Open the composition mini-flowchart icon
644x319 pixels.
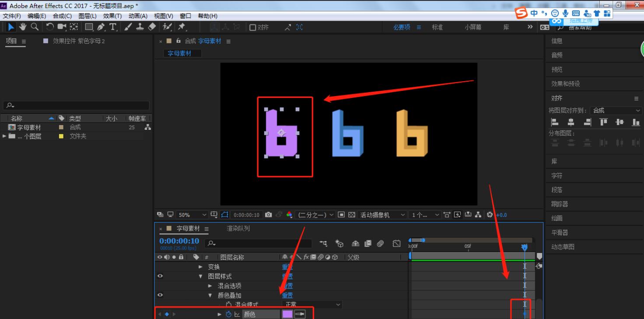(x=323, y=244)
